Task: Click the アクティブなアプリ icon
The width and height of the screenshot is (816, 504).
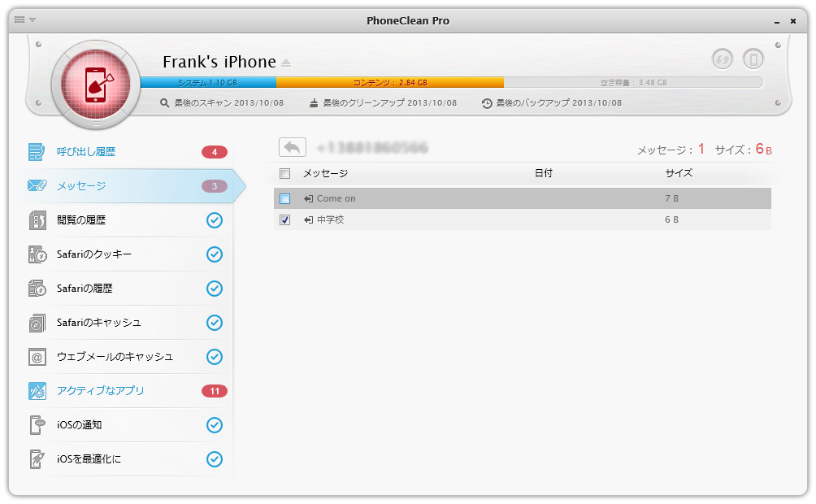Action: (37, 391)
